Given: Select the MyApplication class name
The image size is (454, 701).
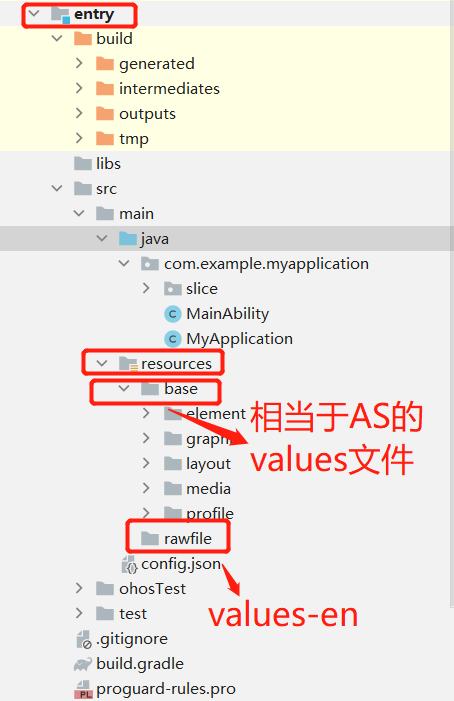Looking at the screenshot, I should coord(239,339).
